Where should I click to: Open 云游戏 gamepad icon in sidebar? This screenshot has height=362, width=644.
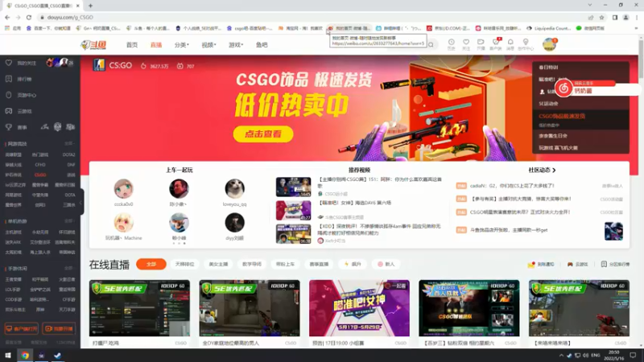coord(9,111)
